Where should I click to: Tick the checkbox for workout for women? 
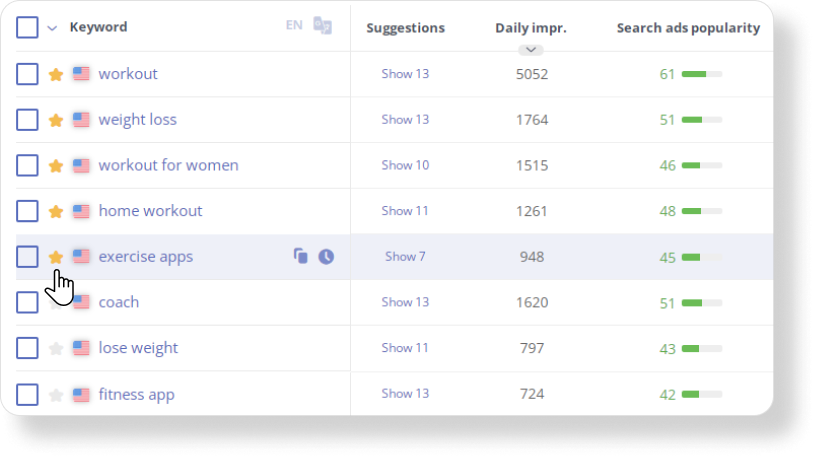[27, 166]
